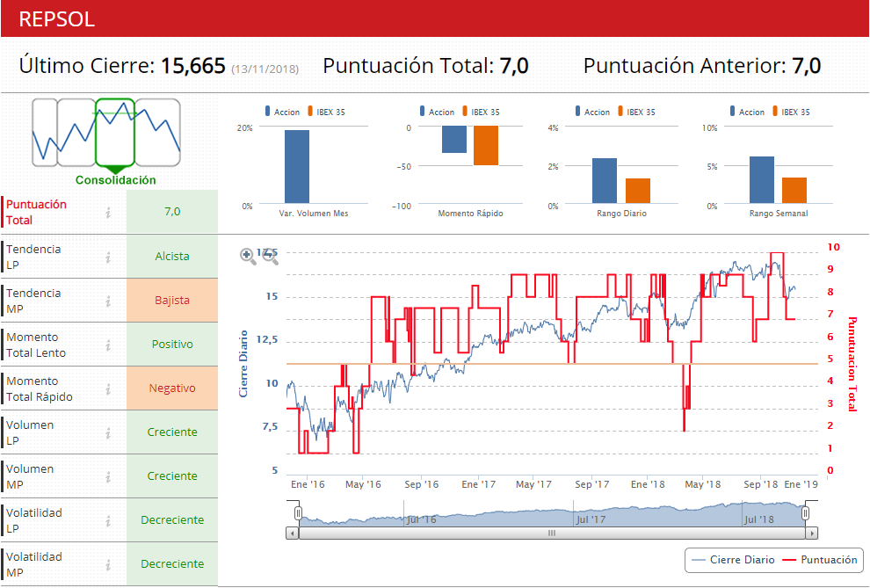Click the info icon beside Volumen MP

(108, 476)
